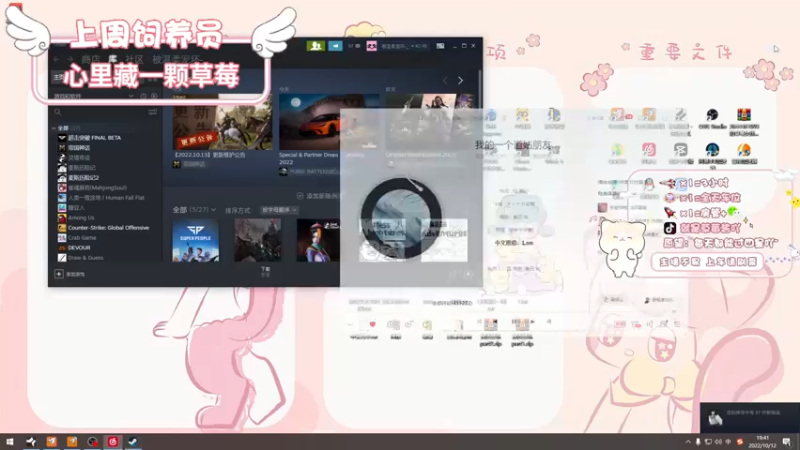
Task: Open Steam downloads at the bottom bar
Action: click(x=265, y=271)
